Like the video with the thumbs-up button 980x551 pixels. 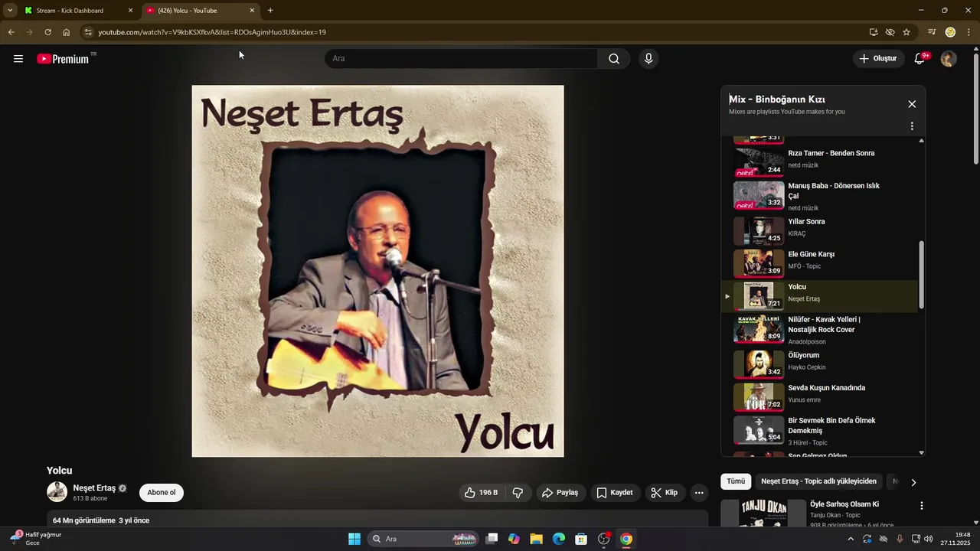(480, 493)
